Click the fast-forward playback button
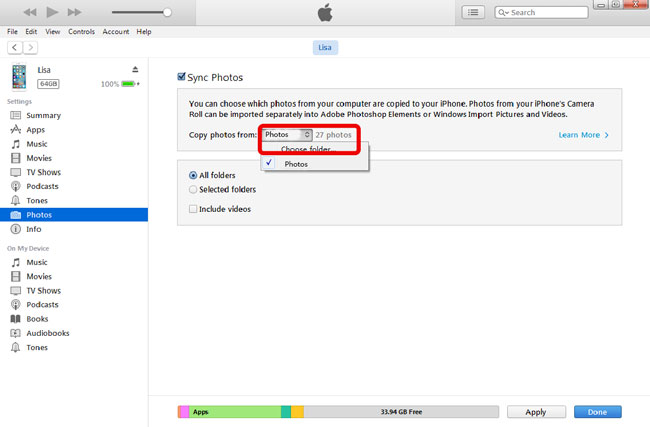This screenshot has width=650, height=427. [74, 12]
